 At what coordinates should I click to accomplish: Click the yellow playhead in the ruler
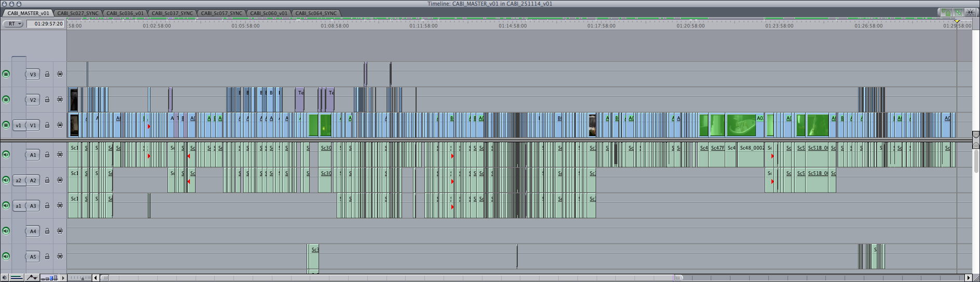click(x=957, y=22)
